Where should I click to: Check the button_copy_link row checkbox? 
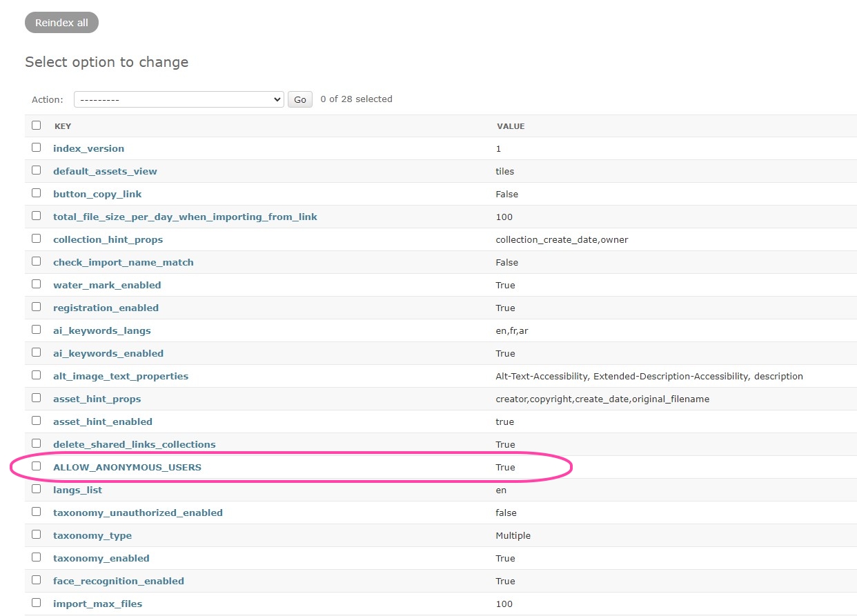(37, 193)
